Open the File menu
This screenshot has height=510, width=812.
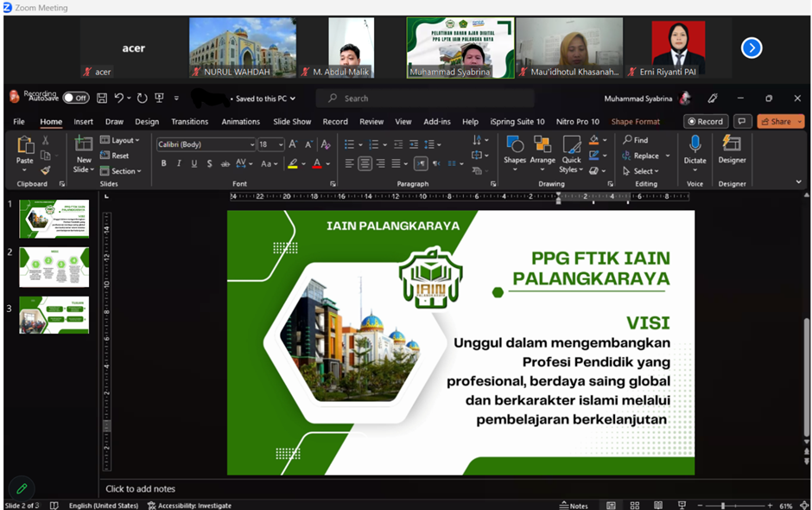19,122
